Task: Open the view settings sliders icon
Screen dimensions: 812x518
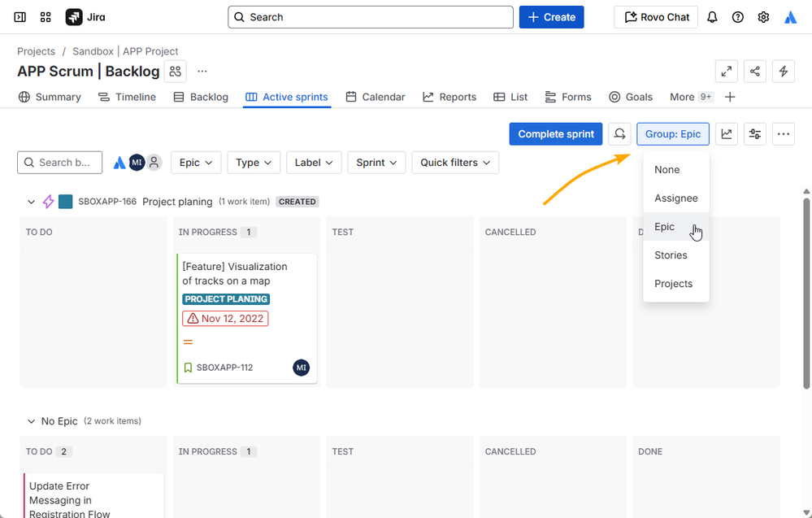Action: pos(755,134)
